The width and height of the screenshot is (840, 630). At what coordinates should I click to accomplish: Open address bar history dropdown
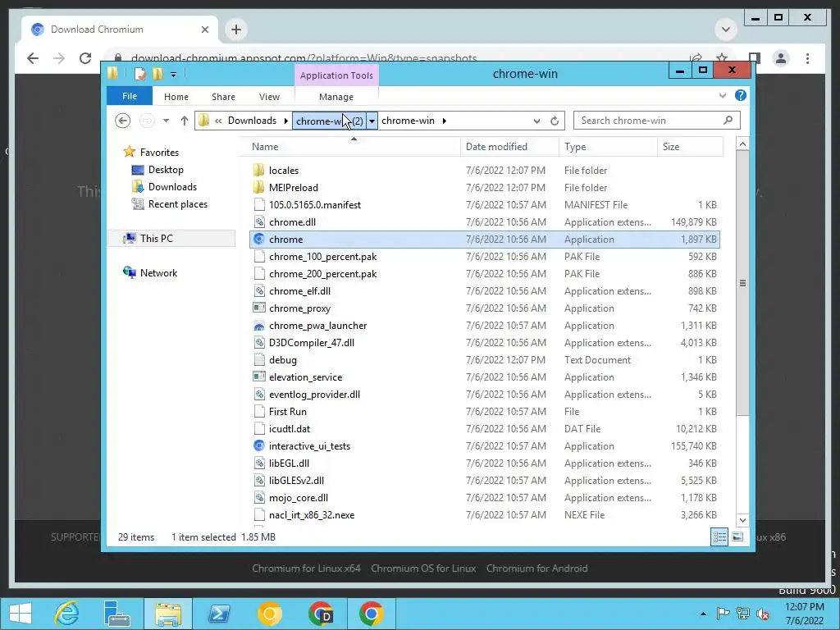point(536,121)
